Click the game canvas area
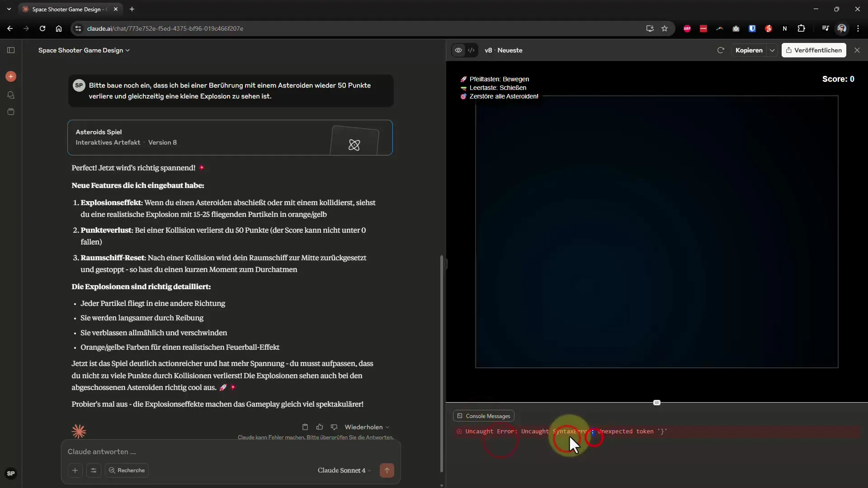Viewport: 868px width, 488px height. [657, 232]
